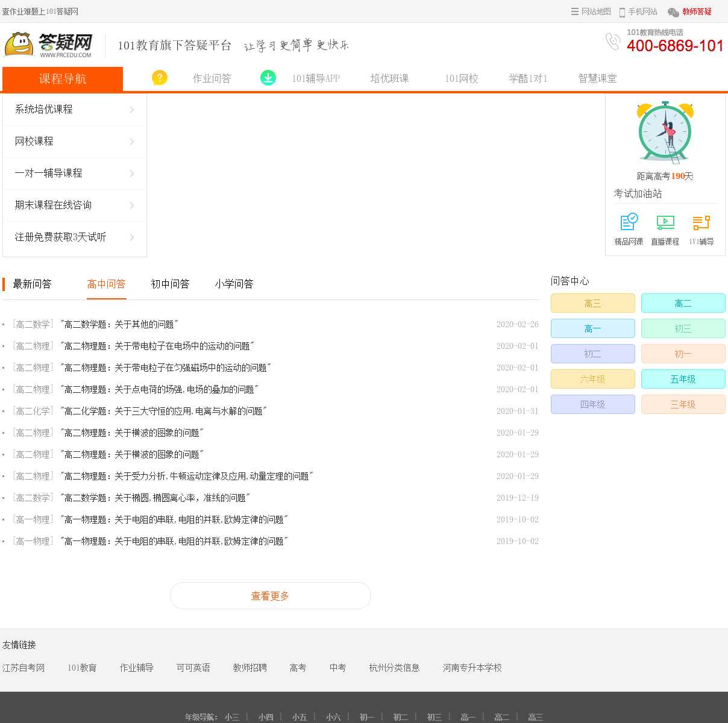Expand the 系统培优课程 menu arrow

click(132, 110)
